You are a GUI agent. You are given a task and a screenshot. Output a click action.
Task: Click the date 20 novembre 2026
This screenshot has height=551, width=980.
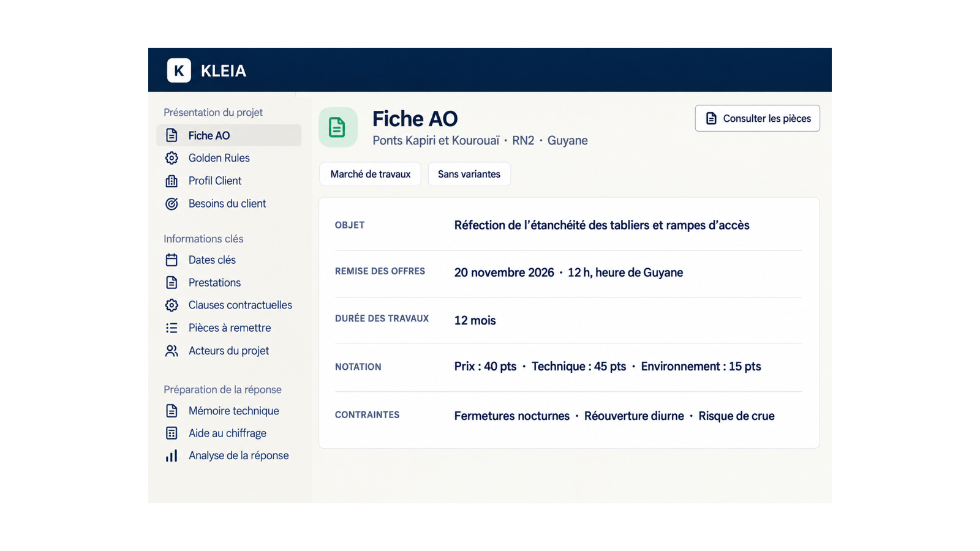click(x=504, y=272)
